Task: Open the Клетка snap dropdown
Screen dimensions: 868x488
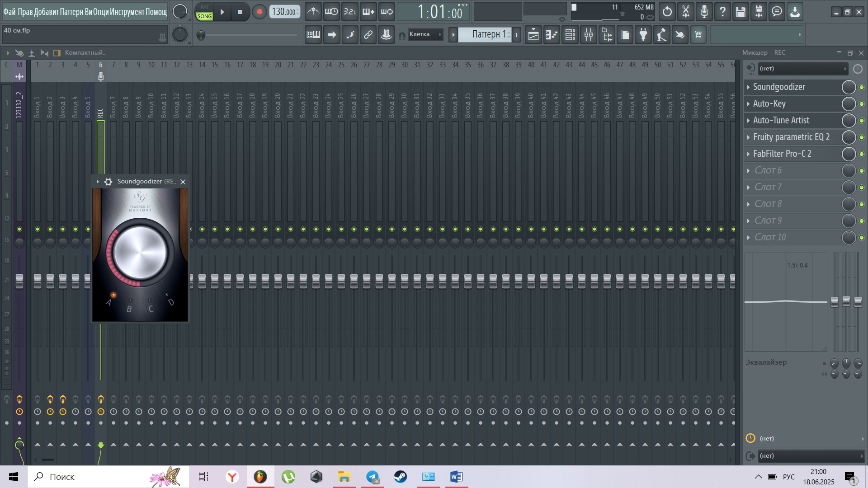Action: pyautogui.click(x=425, y=34)
